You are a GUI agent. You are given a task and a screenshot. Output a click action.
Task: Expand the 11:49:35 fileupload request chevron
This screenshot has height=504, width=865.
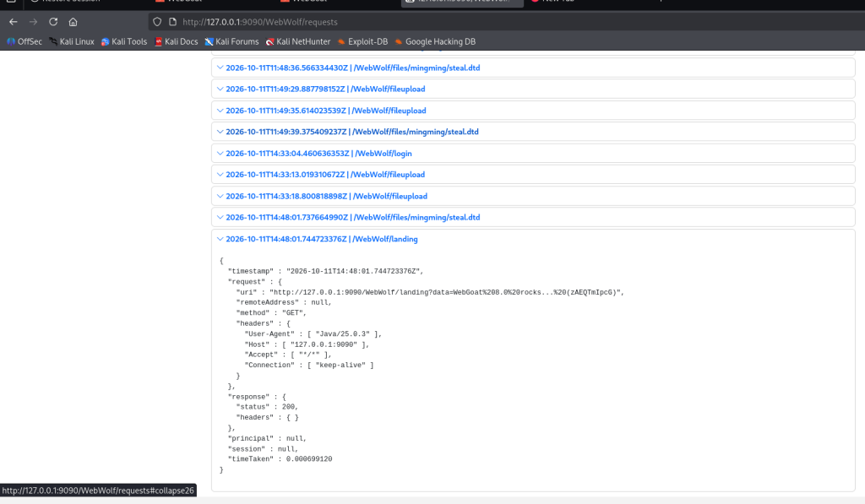220,111
